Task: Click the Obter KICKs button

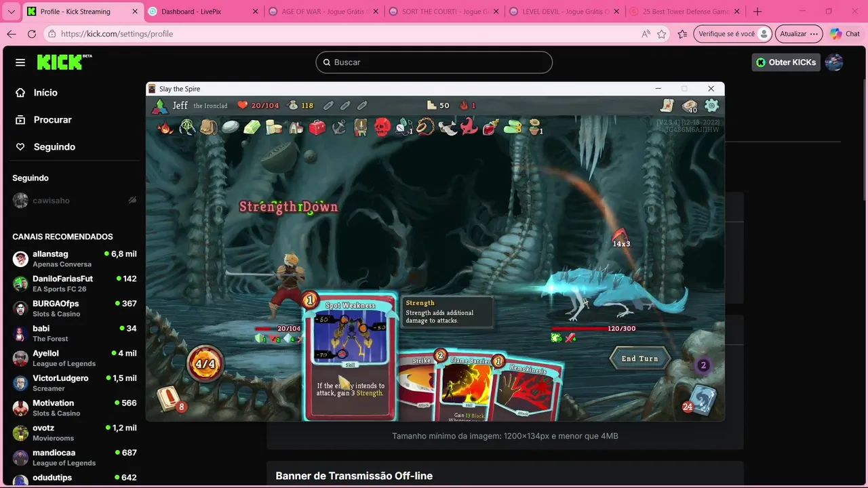Action: pos(786,62)
